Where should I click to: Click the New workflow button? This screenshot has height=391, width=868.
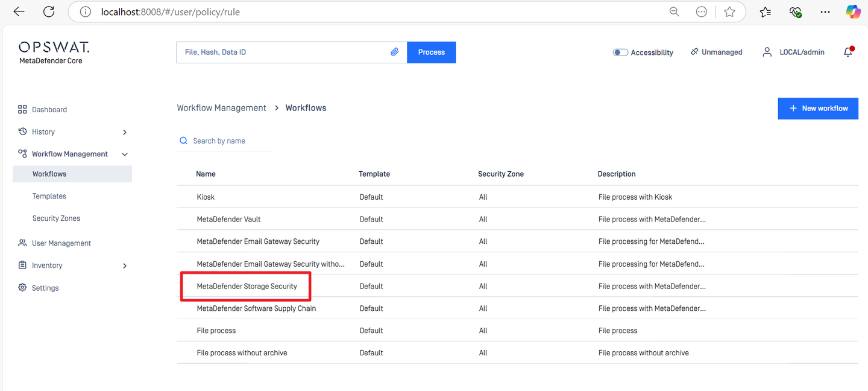(818, 109)
